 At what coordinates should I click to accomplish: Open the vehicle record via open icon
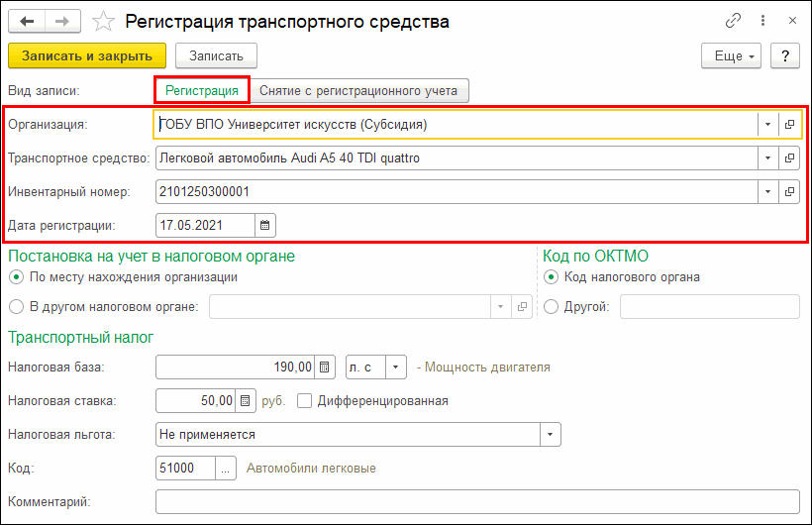click(789, 158)
